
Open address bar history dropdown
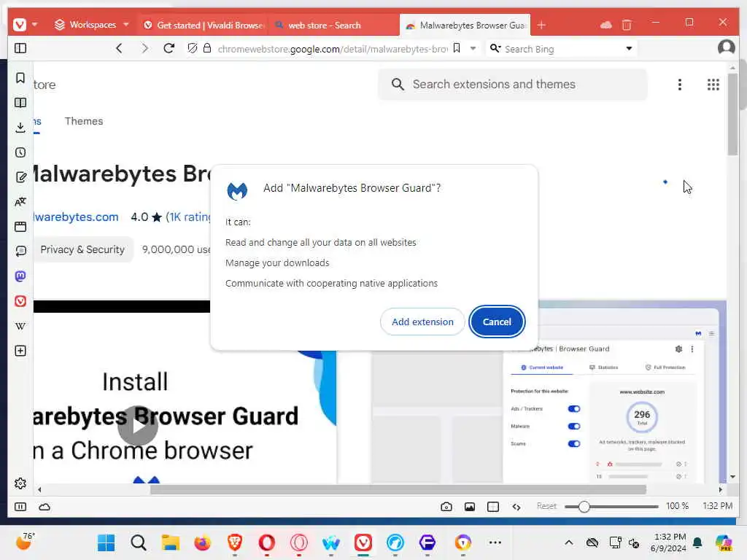click(x=473, y=48)
